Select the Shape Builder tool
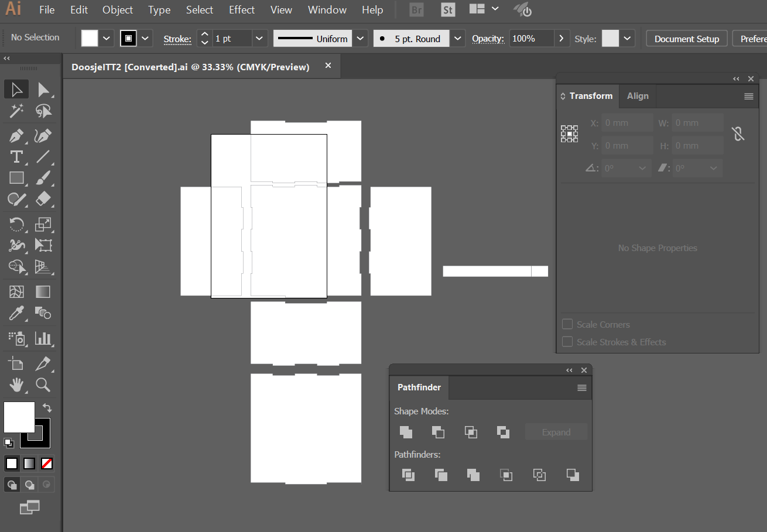Image resolution: width=767 pixels, height=532 pixels. (x=16, y=266)
